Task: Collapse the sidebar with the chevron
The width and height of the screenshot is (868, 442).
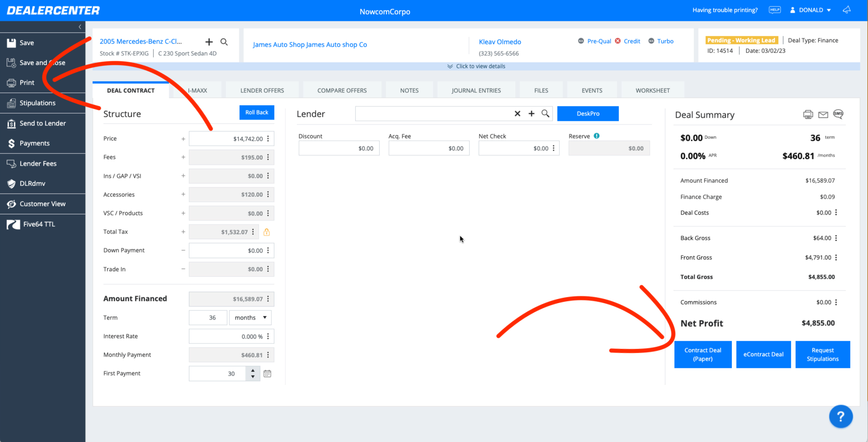Action: pos(80,27)
